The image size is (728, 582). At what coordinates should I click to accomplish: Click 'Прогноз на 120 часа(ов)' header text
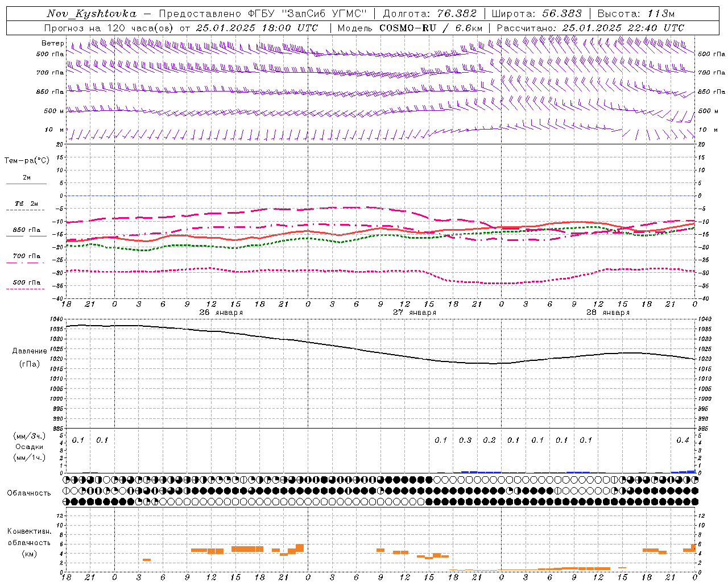[110, 28]
